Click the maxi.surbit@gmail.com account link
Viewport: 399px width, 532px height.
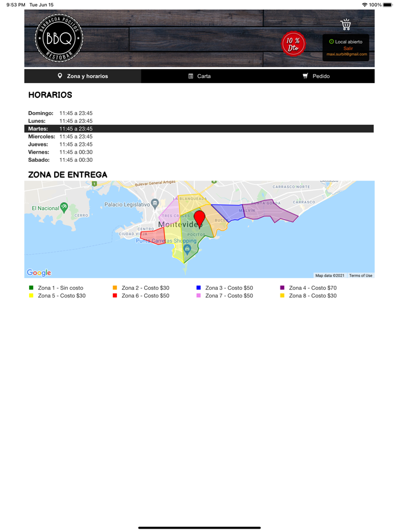(347, 54)
